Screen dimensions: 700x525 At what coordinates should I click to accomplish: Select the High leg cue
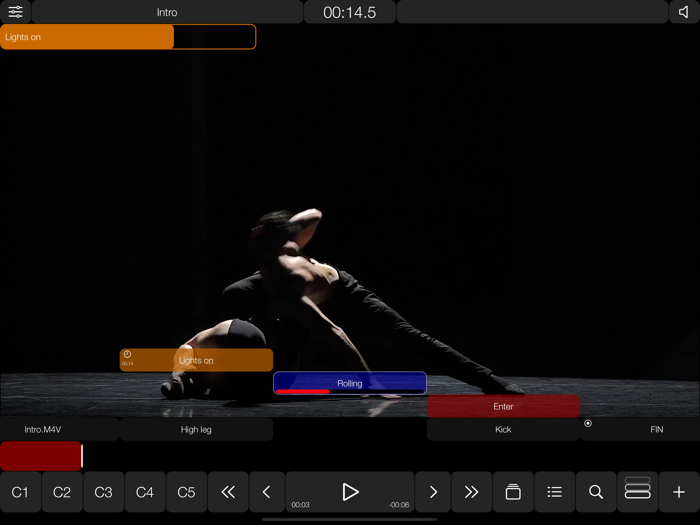point(196,429)
